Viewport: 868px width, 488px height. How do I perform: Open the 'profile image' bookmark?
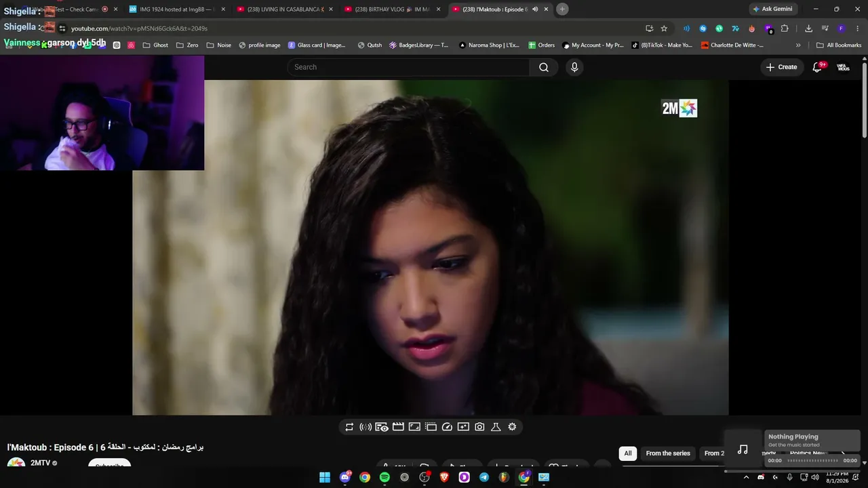[x=259, y=45]
